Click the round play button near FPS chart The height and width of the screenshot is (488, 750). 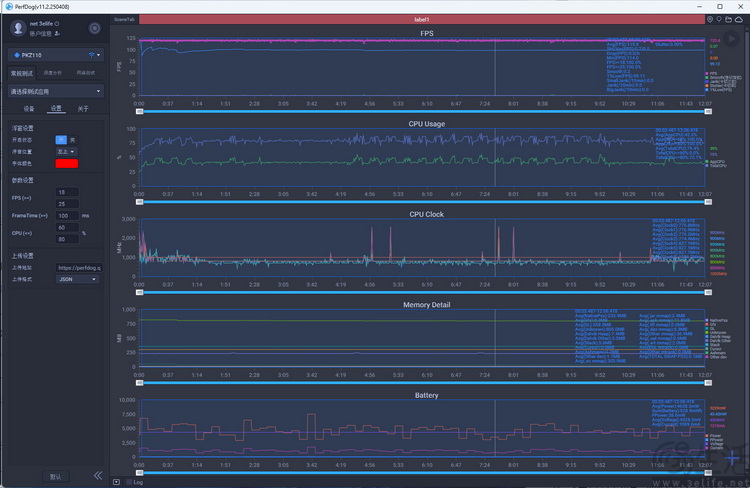[x=731, y=38]
